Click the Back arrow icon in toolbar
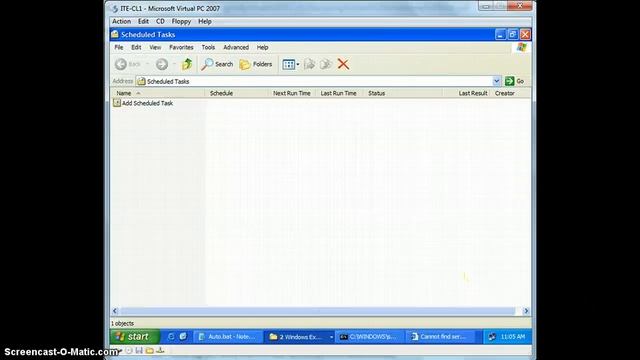 click(121, 64)
